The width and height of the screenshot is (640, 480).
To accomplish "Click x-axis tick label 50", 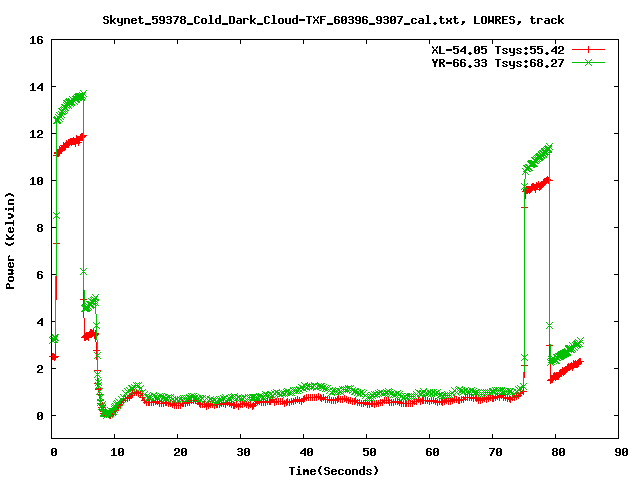I will click(369, 452).
